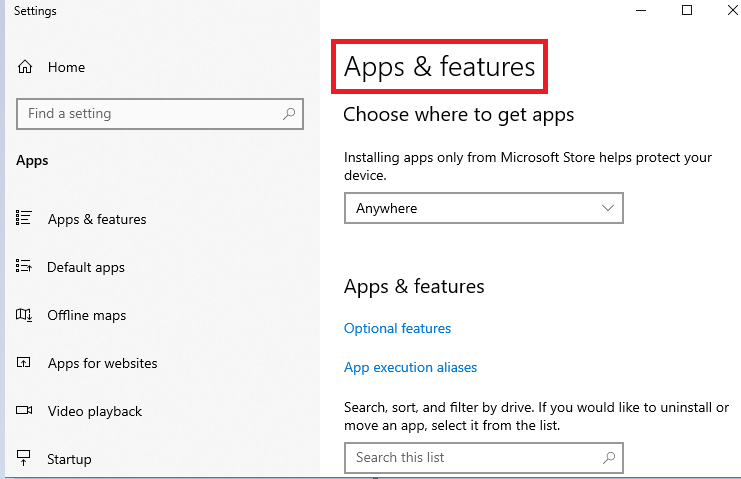Open the Optional features link
This screenshot has width=741, height=479.
(x=397, y=328)
